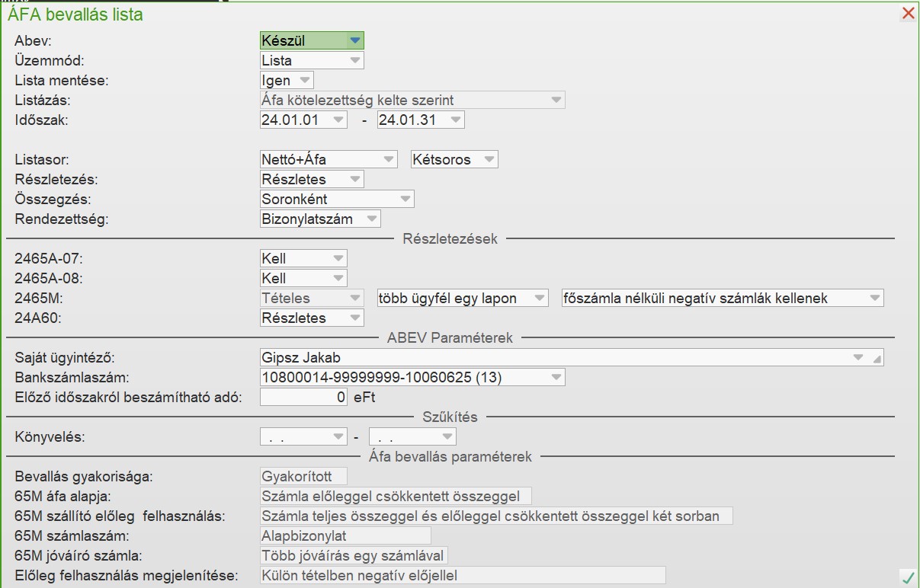Open the period start date 24.01.01

coord(303,120)
